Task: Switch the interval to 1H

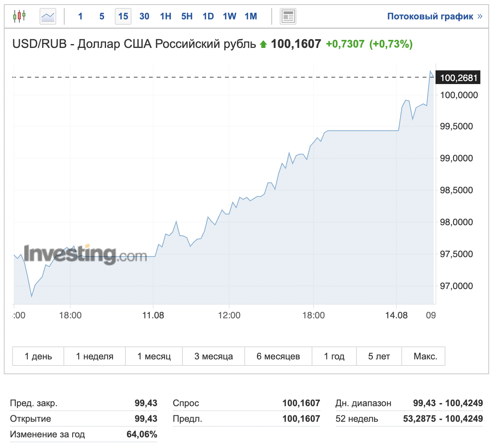Action: click(165, 16)
